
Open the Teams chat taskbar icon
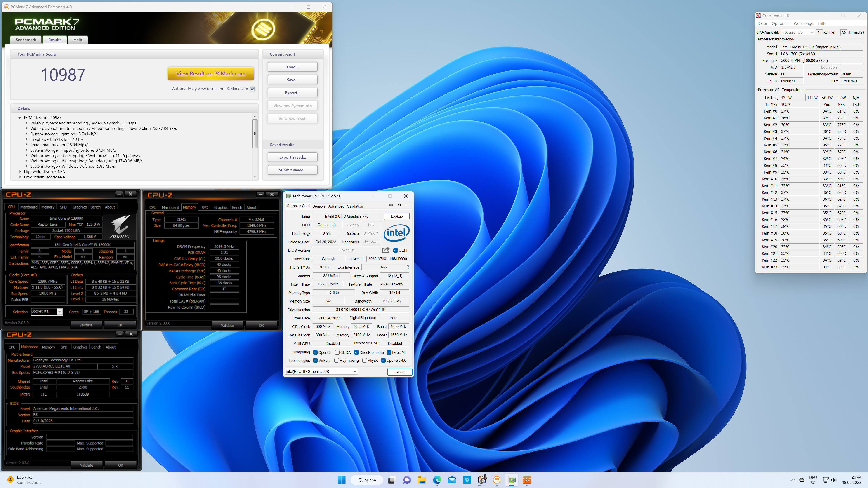(x=407, y=480)
